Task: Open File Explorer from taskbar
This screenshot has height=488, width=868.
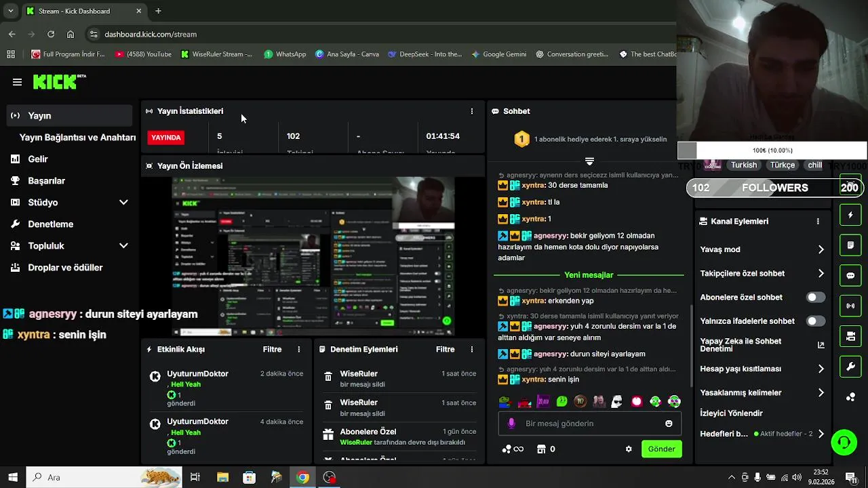Action: (222, 477)
